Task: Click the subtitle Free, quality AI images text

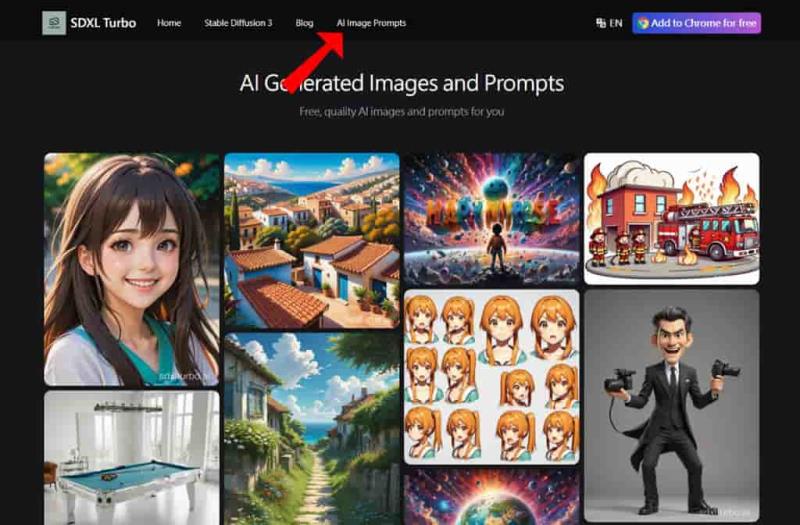Action: pos(402,111)
